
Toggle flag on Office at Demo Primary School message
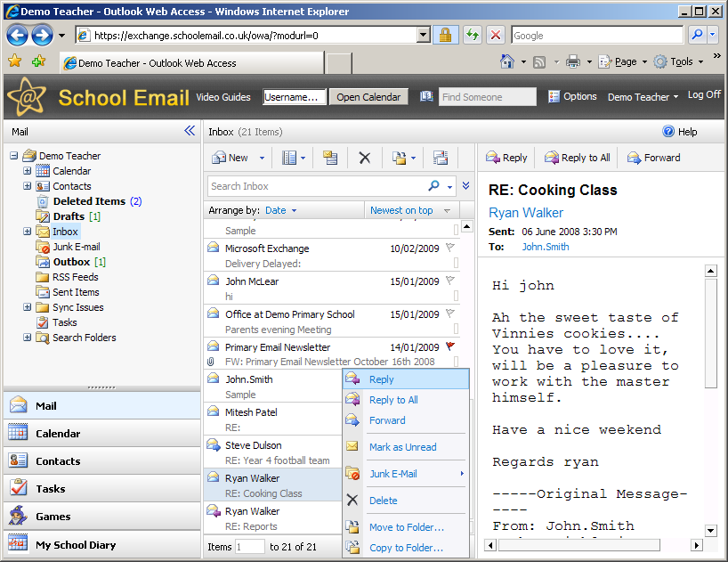[450, 313]
